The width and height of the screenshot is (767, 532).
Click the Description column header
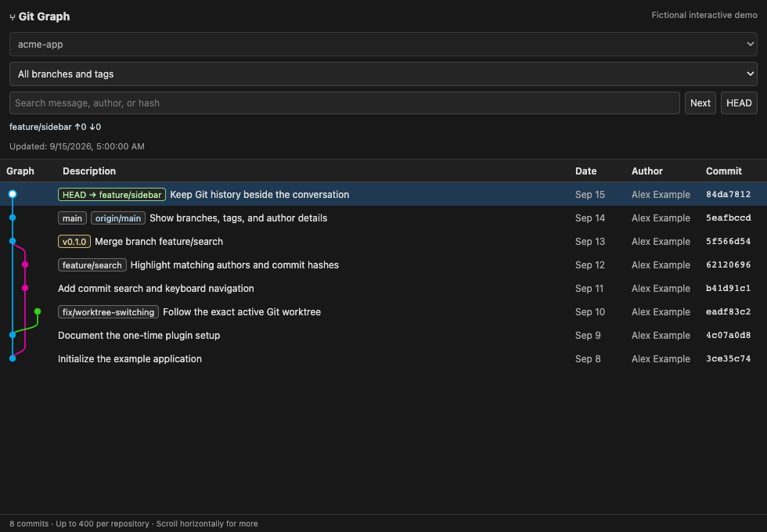(x=89, y=171)
